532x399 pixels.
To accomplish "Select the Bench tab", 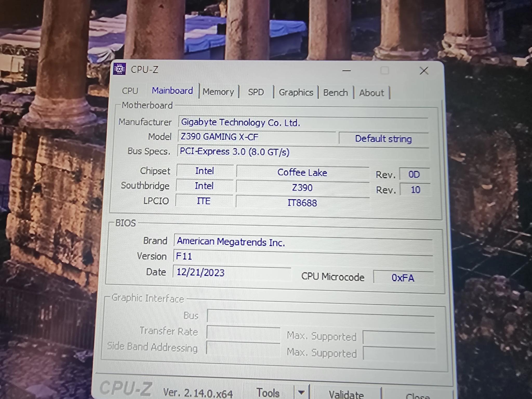I will (x=335, y=92).
